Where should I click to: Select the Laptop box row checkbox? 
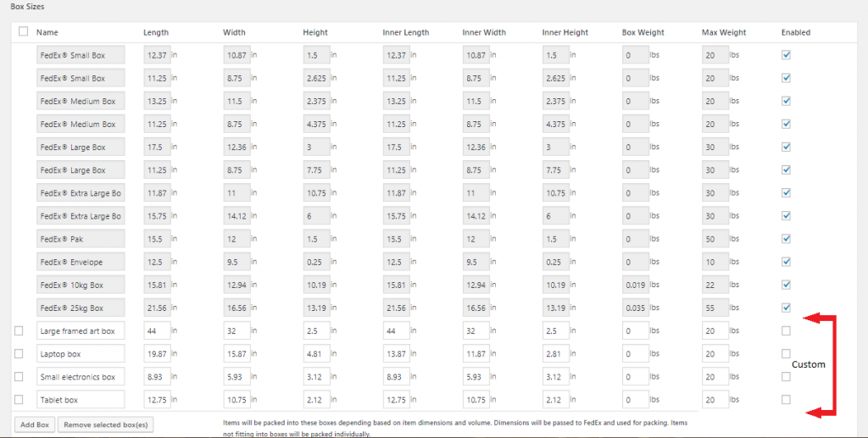[19, 354]
